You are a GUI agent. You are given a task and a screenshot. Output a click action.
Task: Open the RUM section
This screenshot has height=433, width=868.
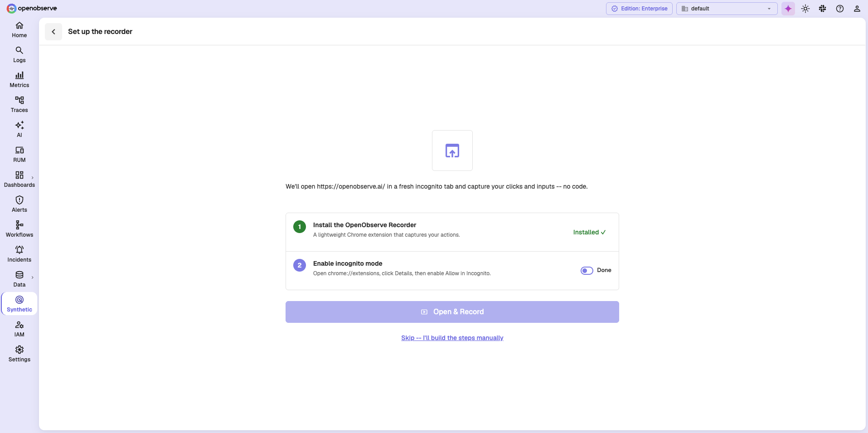[x=19, y=155]
